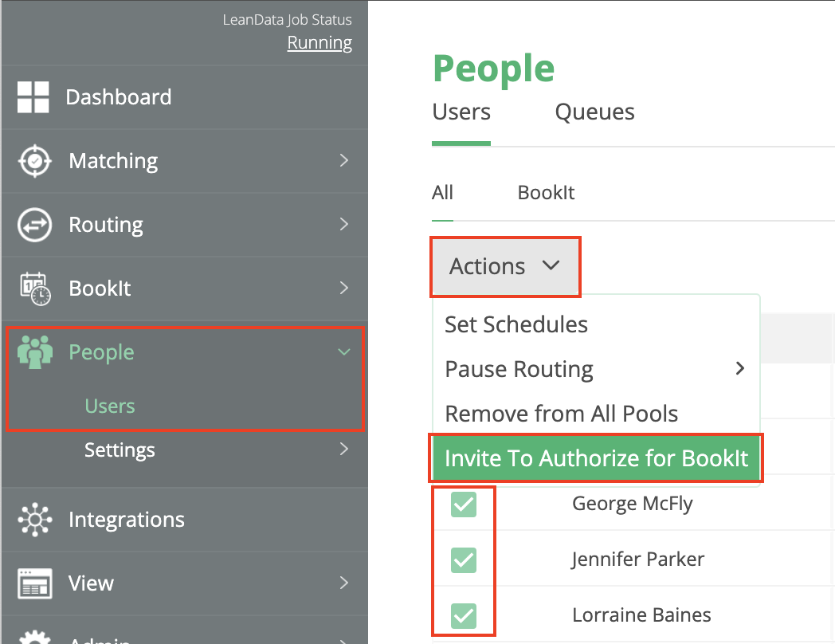Click the Integrations network icon
Screen dimensions: 835x644
[x=34, y=520]
